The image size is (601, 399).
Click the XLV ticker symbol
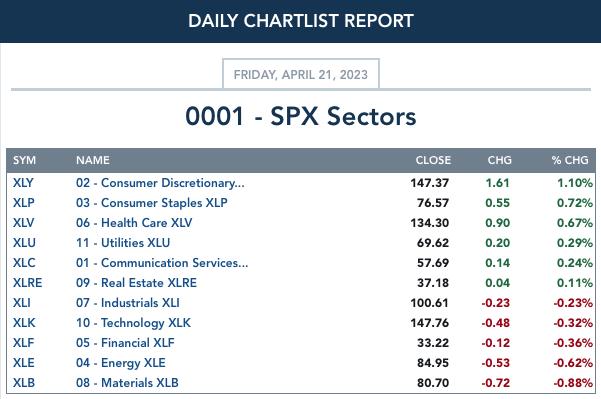23,223
